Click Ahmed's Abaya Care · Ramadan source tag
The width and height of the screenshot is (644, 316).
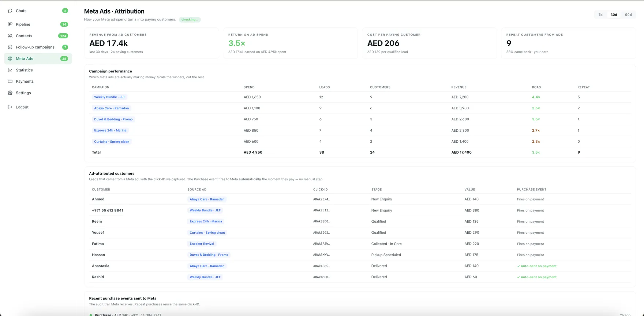click(x=207, y=199)
